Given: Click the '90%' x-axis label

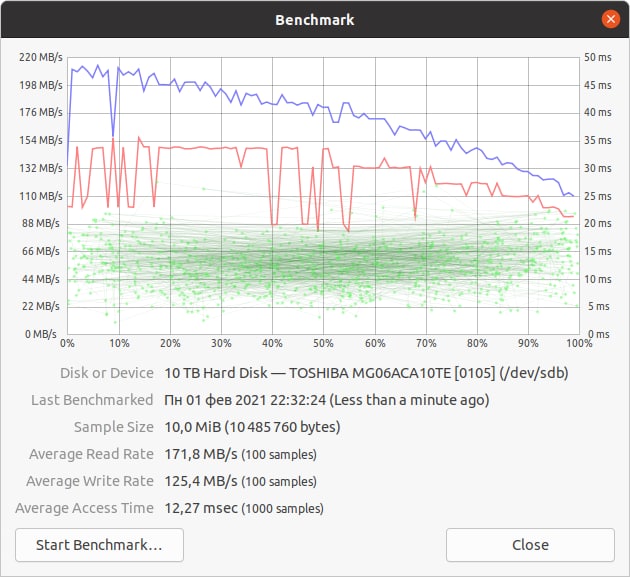Looking at the screenshot, I should (528, 344).
